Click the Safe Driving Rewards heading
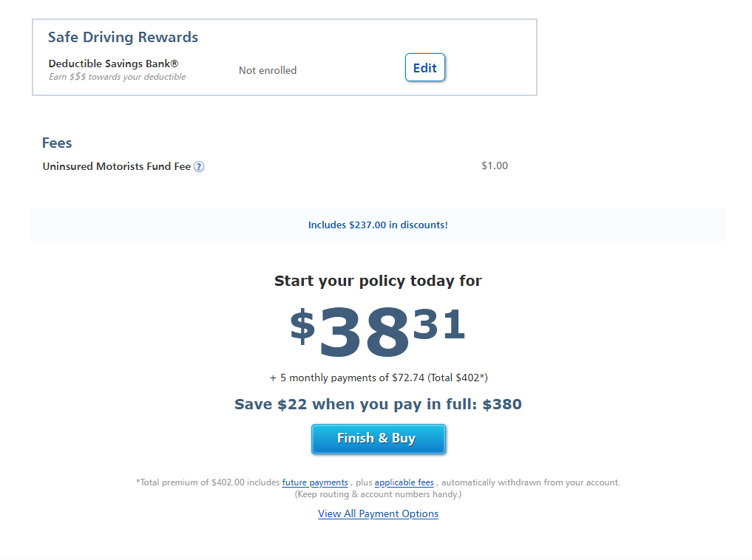 (123, 37)
